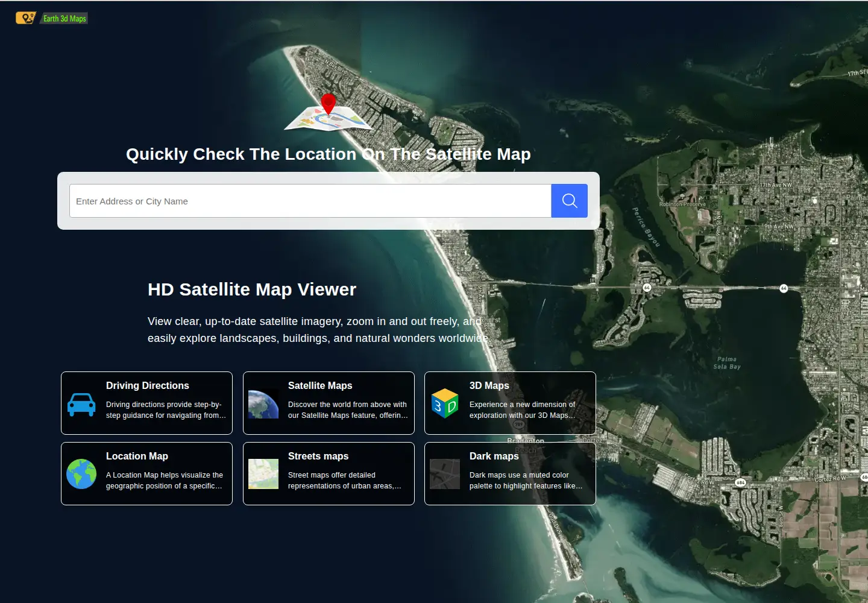Click the 3D cube icon
Viewport: 868px width, 603px height.
click(445, 404)
